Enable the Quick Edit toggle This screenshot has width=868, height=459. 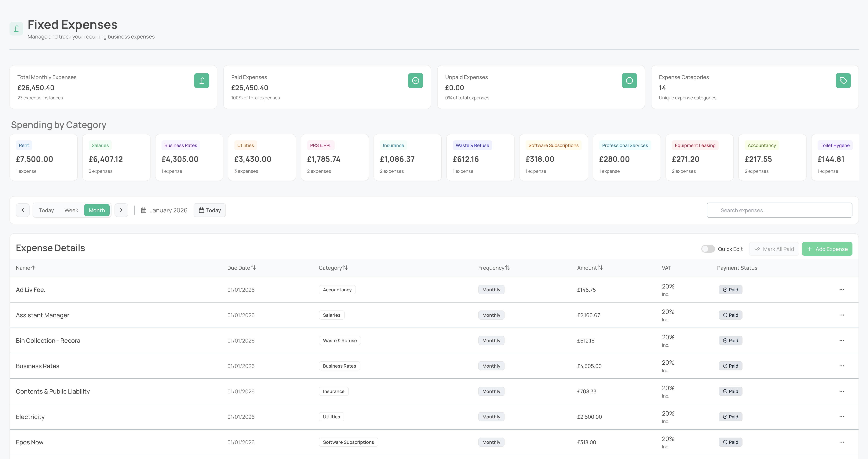[708, 249]
